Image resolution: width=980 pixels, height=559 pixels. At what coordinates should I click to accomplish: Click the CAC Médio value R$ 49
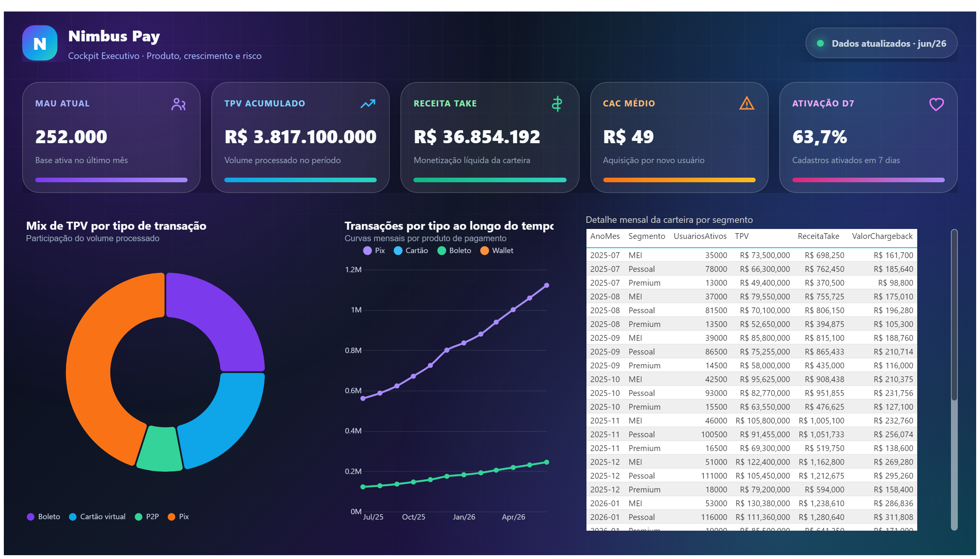click(x=628, y=137)
